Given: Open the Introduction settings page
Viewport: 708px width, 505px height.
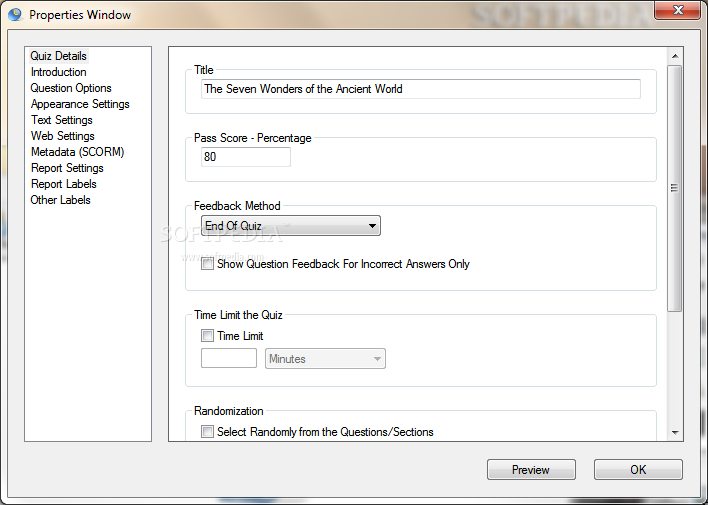Looking at the screenshot, I should click(x=59, y=72).
